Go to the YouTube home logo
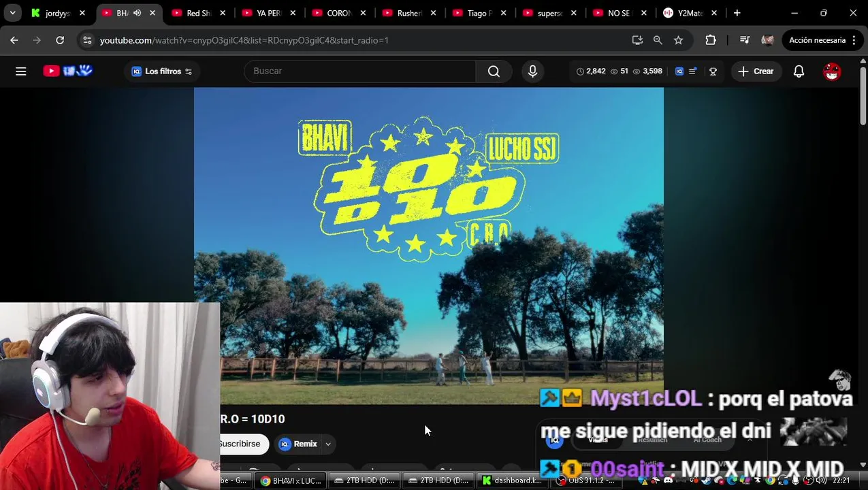Screen dimensions: 868x490 tap(67, 71)
